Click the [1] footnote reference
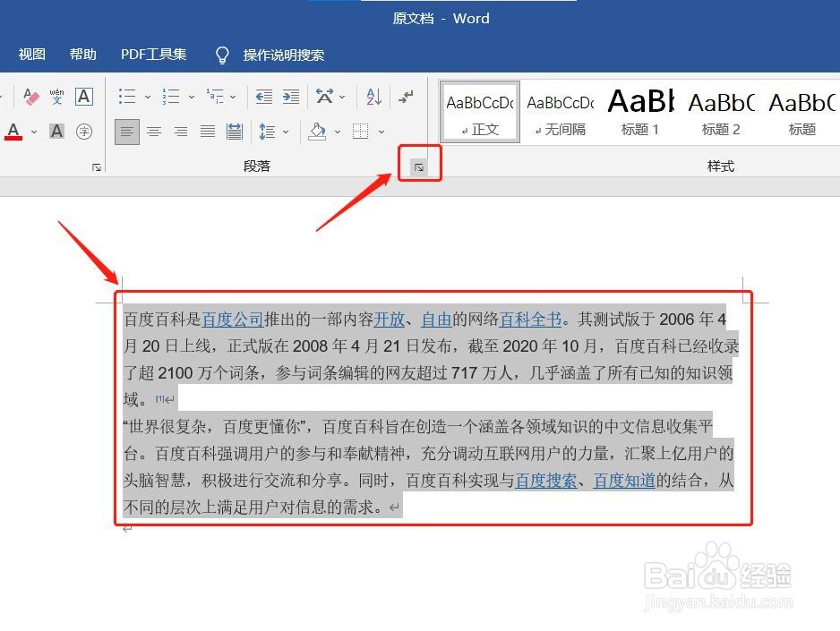Screen dimensions: 840x631 (x=159, y=398)
